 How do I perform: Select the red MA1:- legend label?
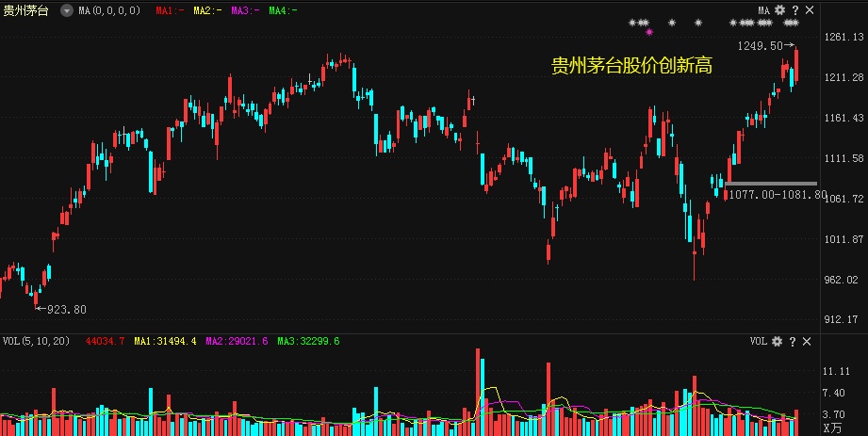[x=170, y=10]
